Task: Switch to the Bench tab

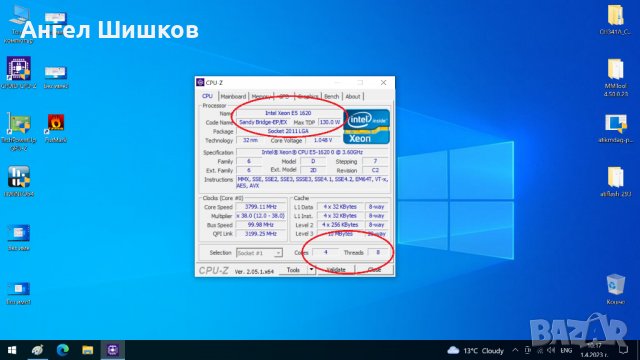Action: 331,96
